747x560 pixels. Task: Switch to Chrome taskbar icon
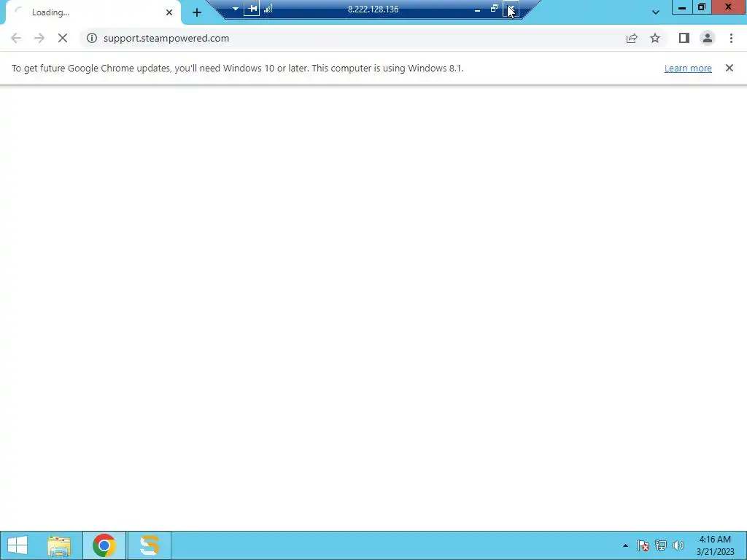pyautogui.click(x=104, y=545)
